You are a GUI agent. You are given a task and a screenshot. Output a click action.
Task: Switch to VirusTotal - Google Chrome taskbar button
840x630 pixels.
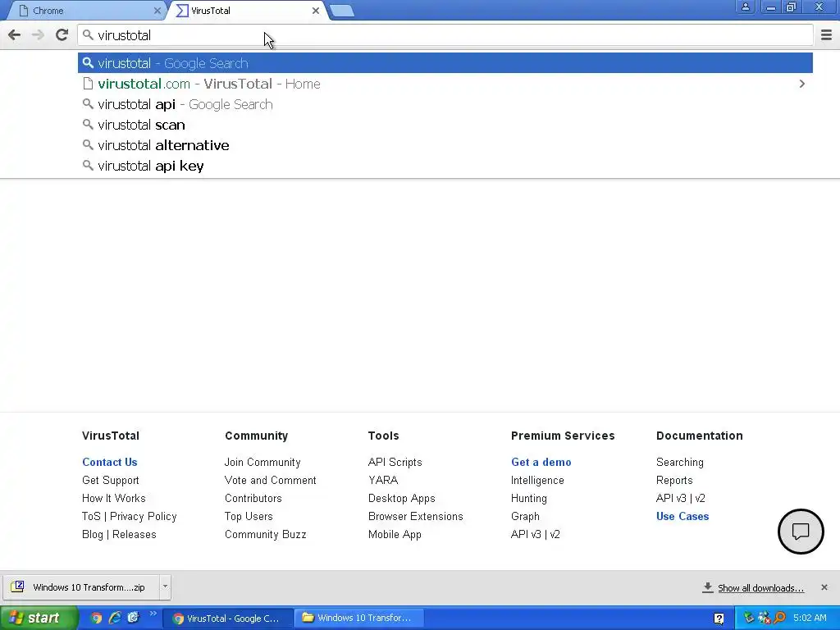tap(229, 619)
